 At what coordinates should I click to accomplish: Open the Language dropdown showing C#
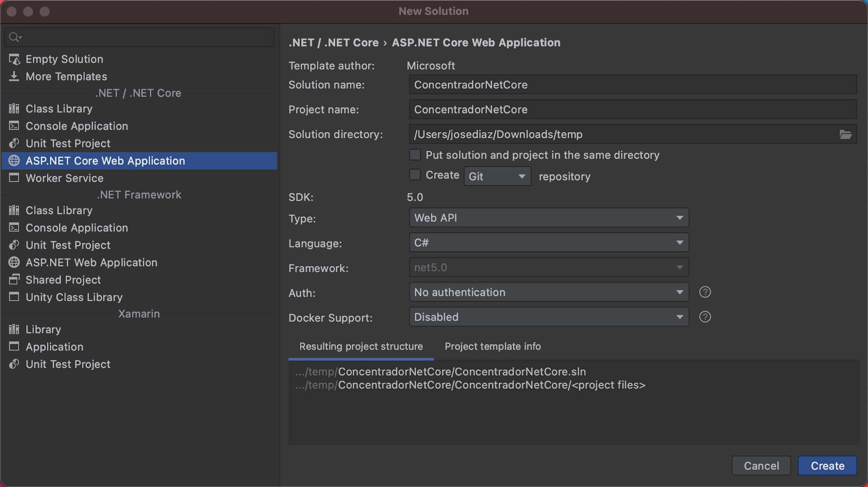pyautogui.click(x=548, y=242)
